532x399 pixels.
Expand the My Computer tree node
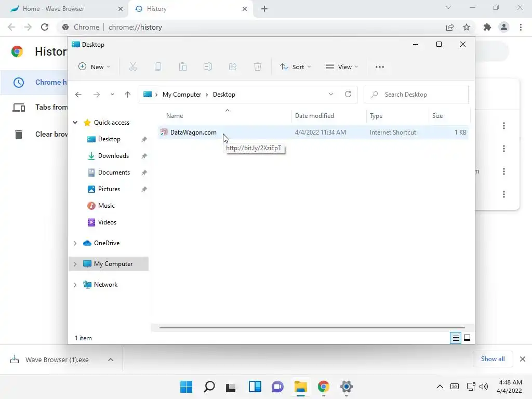click(75, 264)
